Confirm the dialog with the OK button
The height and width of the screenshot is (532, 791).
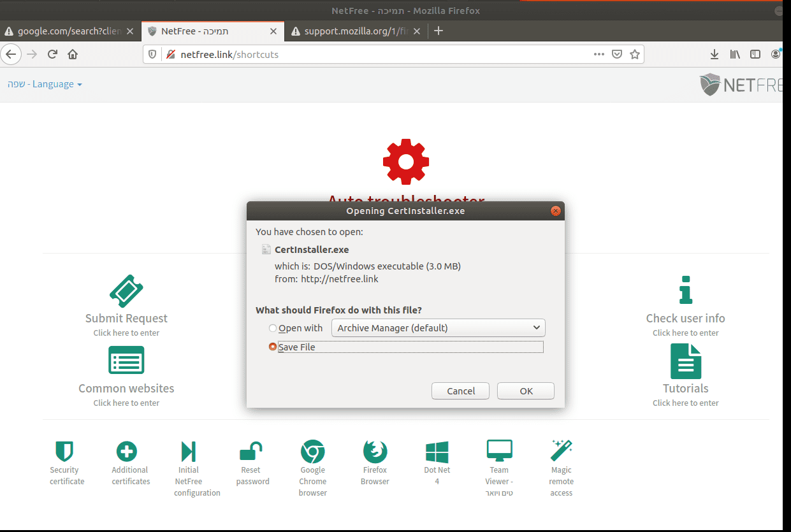526,391
